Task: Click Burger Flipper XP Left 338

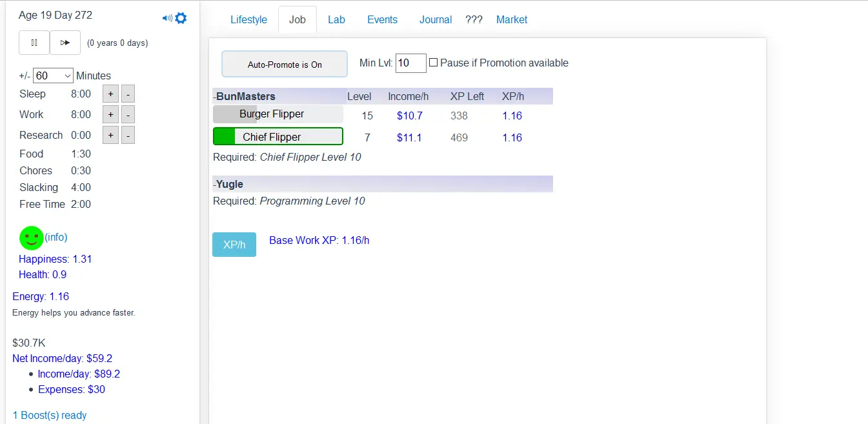Action: 459,116
